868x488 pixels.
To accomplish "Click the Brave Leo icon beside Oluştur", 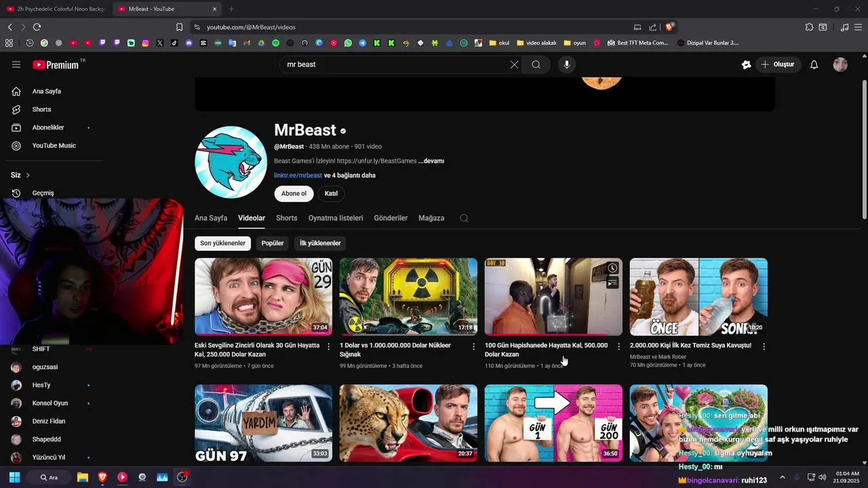I will pyautogui.click(x=747, y=64).
